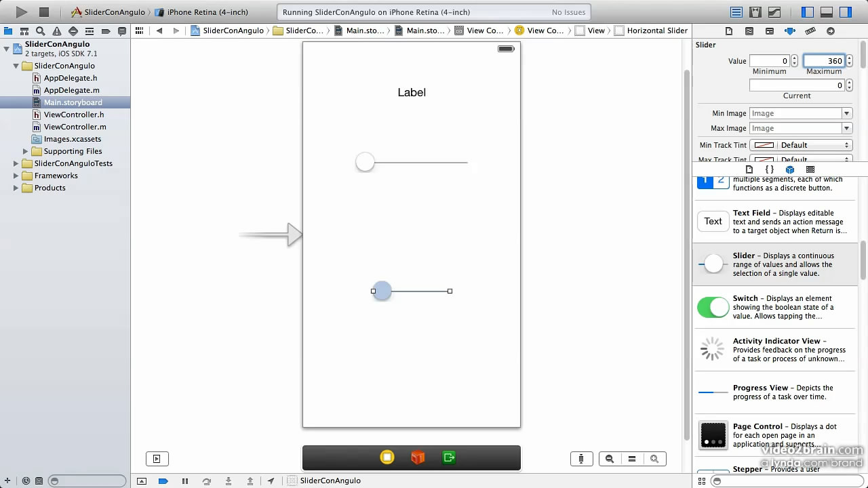
Task: Click the Maximum value field showing 360
Action: click(824, 61)
